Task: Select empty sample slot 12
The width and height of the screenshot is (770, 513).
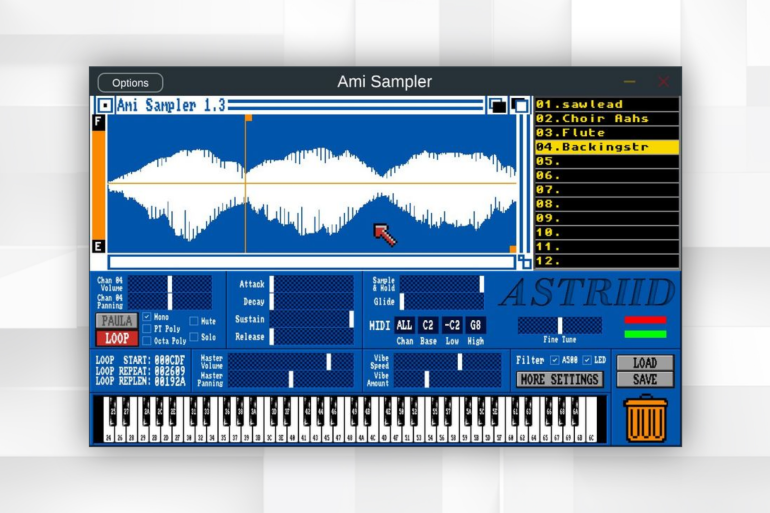Action: click(x=607, y=261)
